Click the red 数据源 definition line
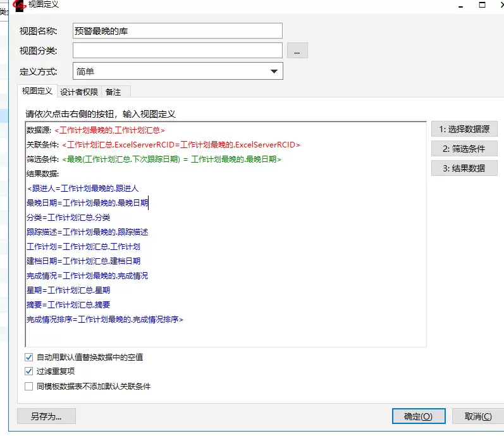Screen dimensions: 504x436 coord(109,130)
